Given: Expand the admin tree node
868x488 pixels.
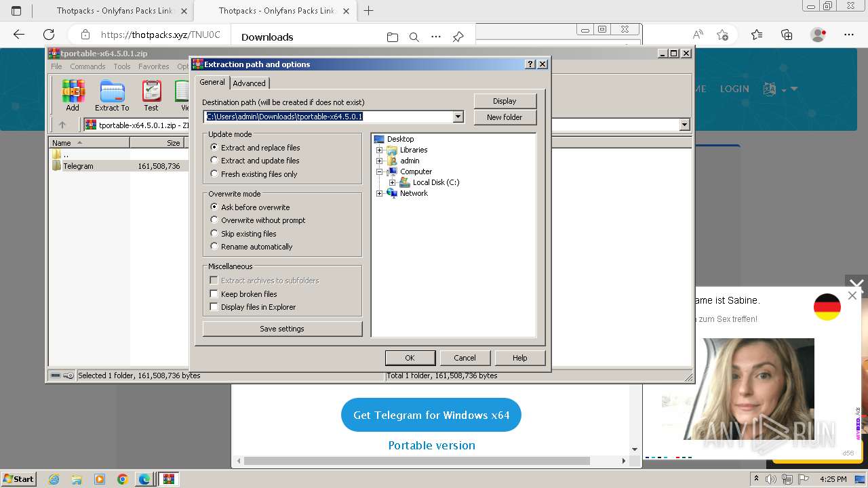Looking at the screenshot, I should [380, 161].
